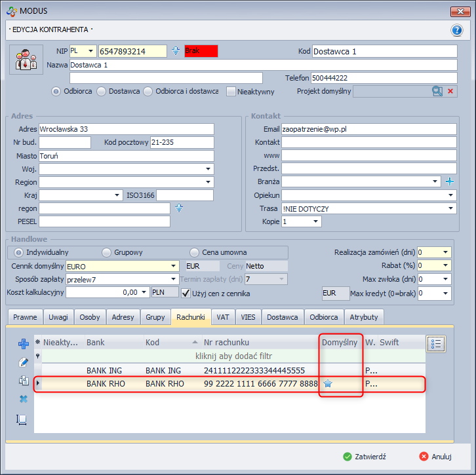Expand the Cennik domyślny dropdown
Viewport: 476px width, 475px height.
pos(173,266)
